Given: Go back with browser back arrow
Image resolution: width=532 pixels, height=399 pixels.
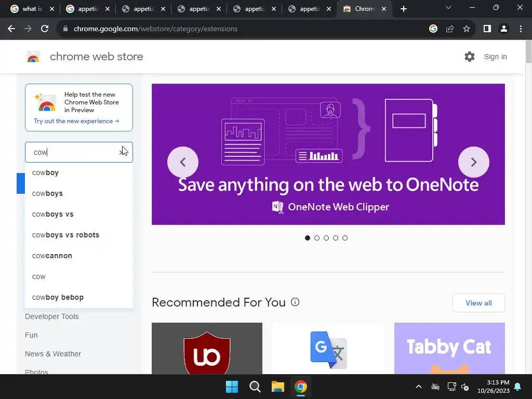Looking at the screenshot, I should [11, 29].
